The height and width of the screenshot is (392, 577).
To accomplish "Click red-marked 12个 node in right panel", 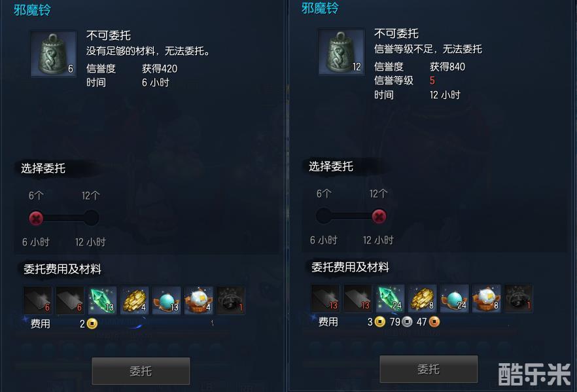I will (379, 217).
